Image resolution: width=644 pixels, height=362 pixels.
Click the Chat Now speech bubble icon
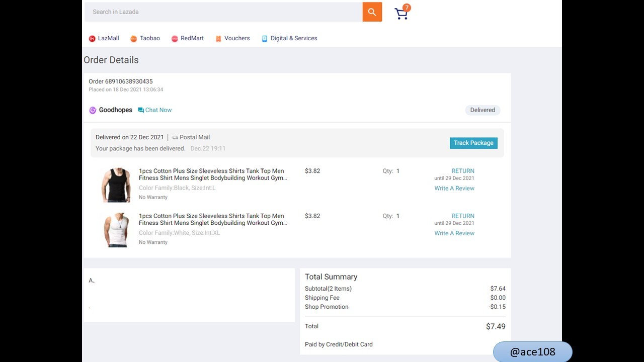(141, 110)
